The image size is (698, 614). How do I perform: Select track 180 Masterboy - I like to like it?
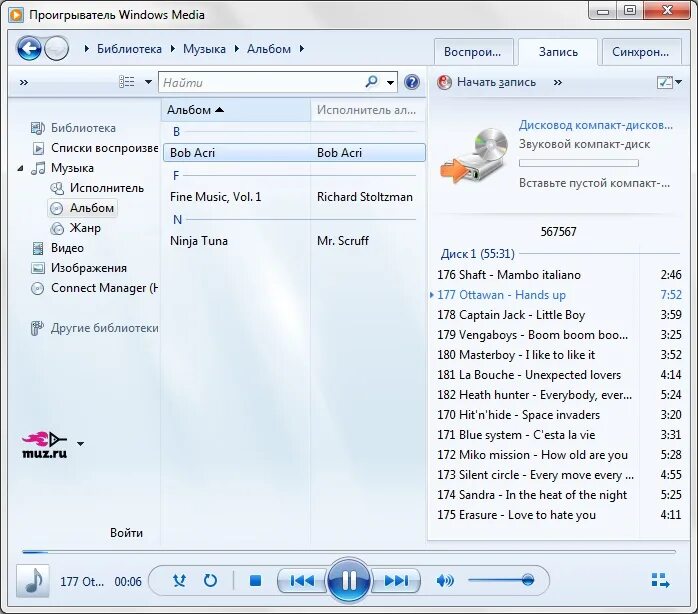559,355
